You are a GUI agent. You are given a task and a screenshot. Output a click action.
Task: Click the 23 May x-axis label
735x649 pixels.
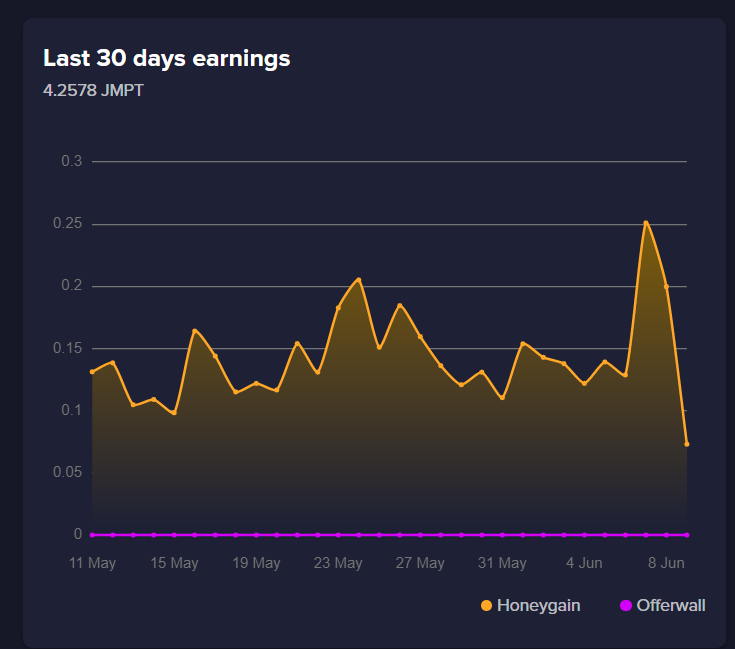(x=338, y=563)
